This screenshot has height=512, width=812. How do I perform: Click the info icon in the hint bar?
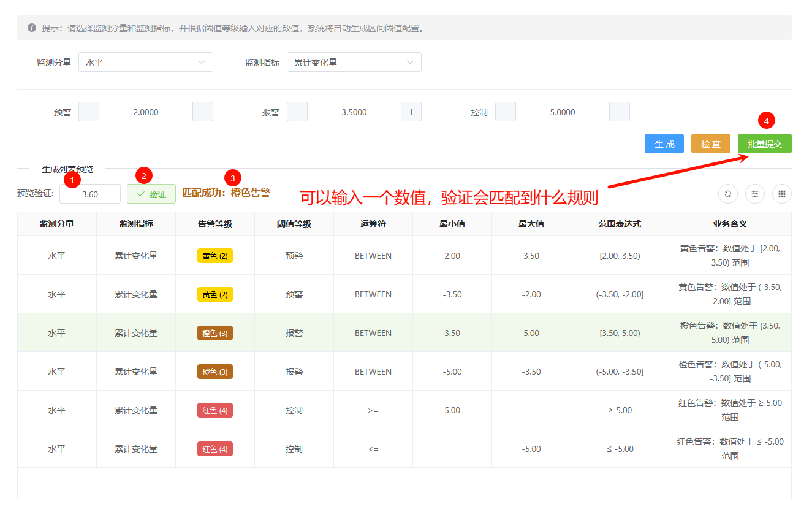pos(32,28)
